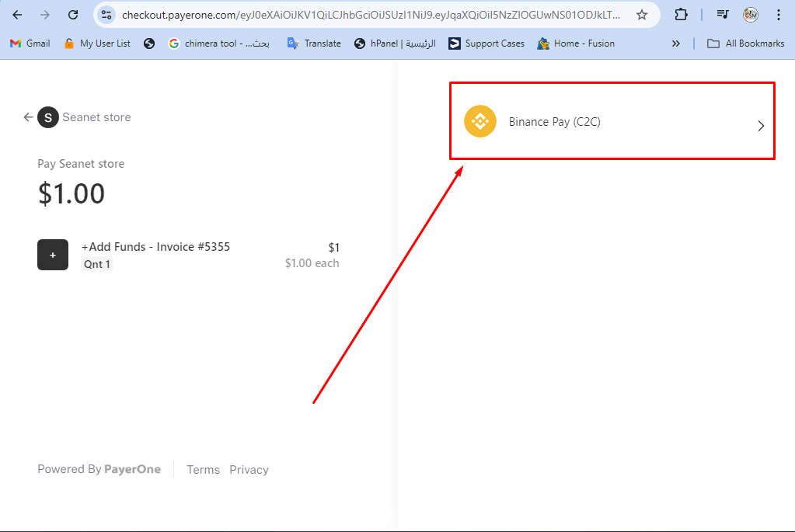Open the Chrome profile avatar
The height and width of the screenshot is (532, 795).
point(751,16)
